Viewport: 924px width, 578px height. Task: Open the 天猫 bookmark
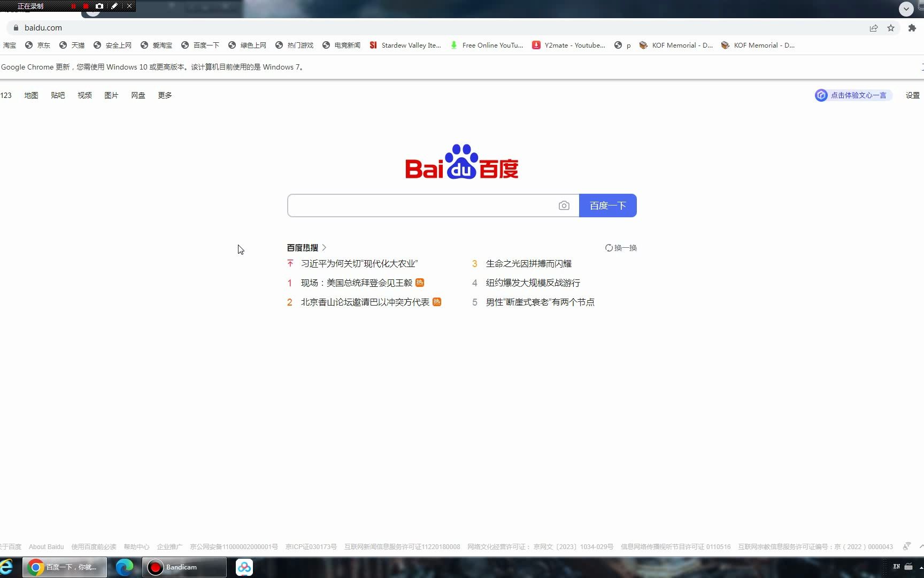[72, 45]
